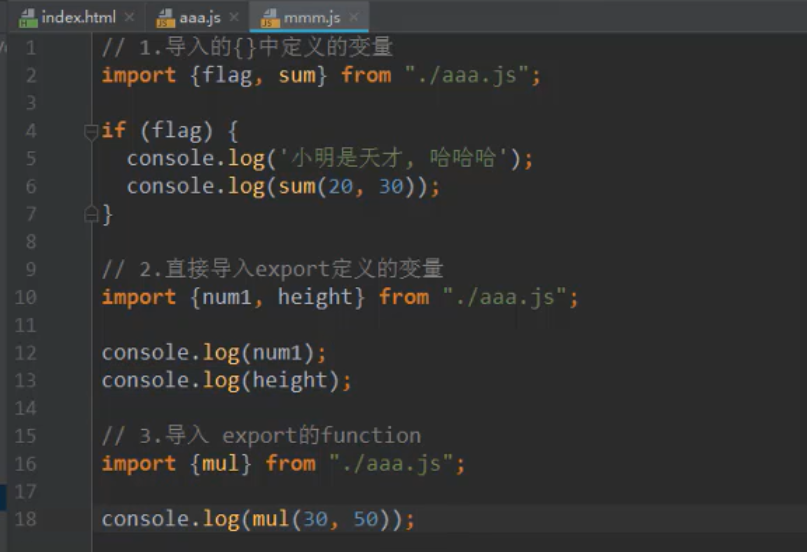Click the comment '// 2.直接导入export定义的变量'
The height and width of the screenshot is (552, 807).
click(x=273, y=269)
